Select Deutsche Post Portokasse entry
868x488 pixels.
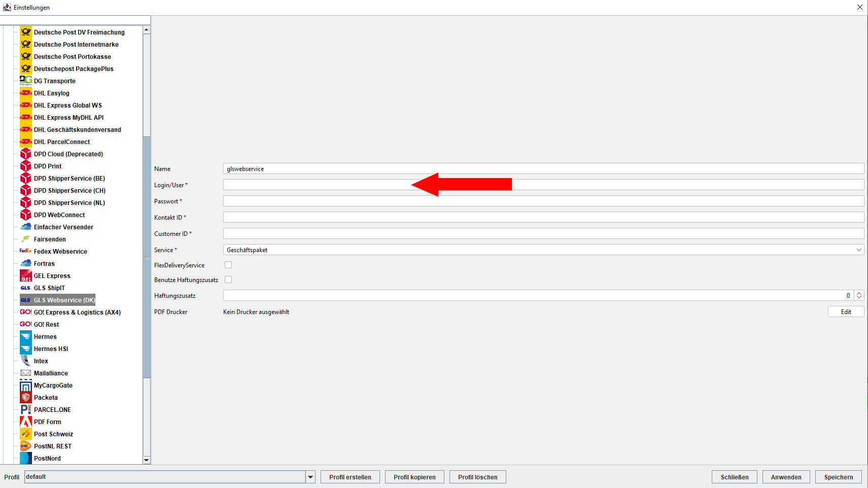click(73, 56)
